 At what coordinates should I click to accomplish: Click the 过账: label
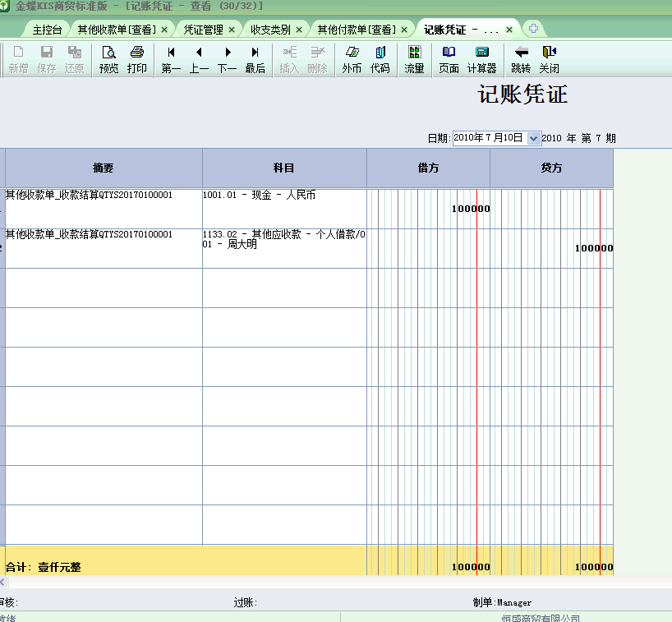pos(245,603)
